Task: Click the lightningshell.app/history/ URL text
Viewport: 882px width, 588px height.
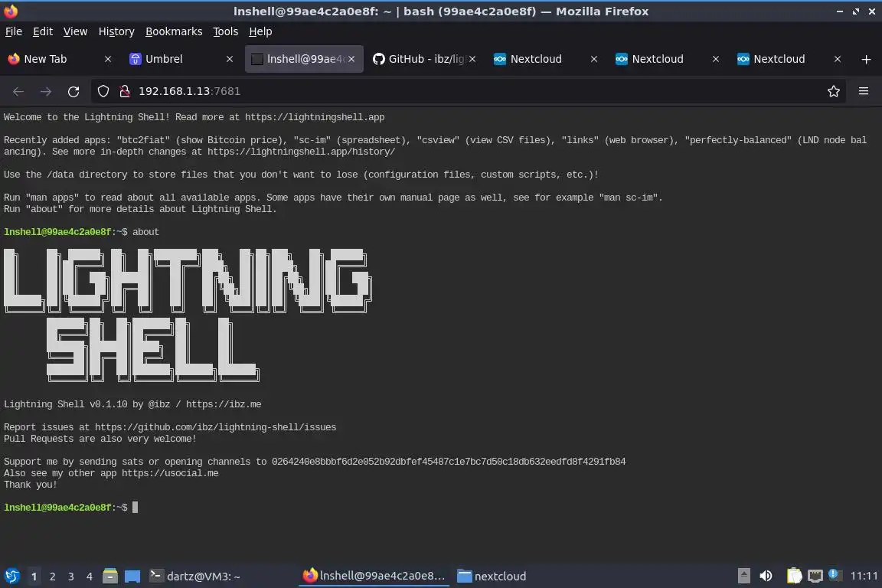Action: 301,152
